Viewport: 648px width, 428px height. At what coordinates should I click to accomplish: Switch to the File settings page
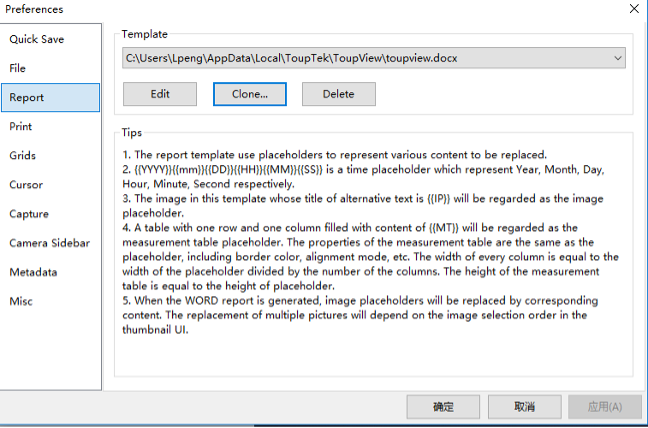point(18,68)
